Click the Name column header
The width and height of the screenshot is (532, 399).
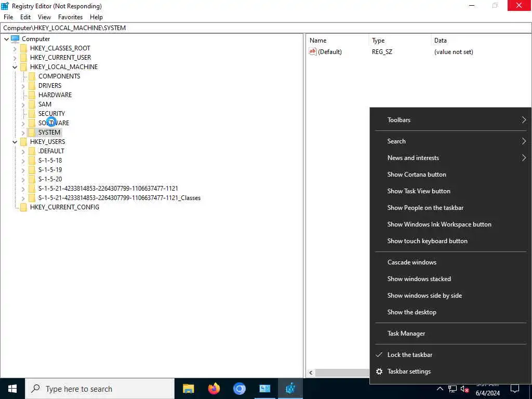pyautogui.click(x=337, y=41)
